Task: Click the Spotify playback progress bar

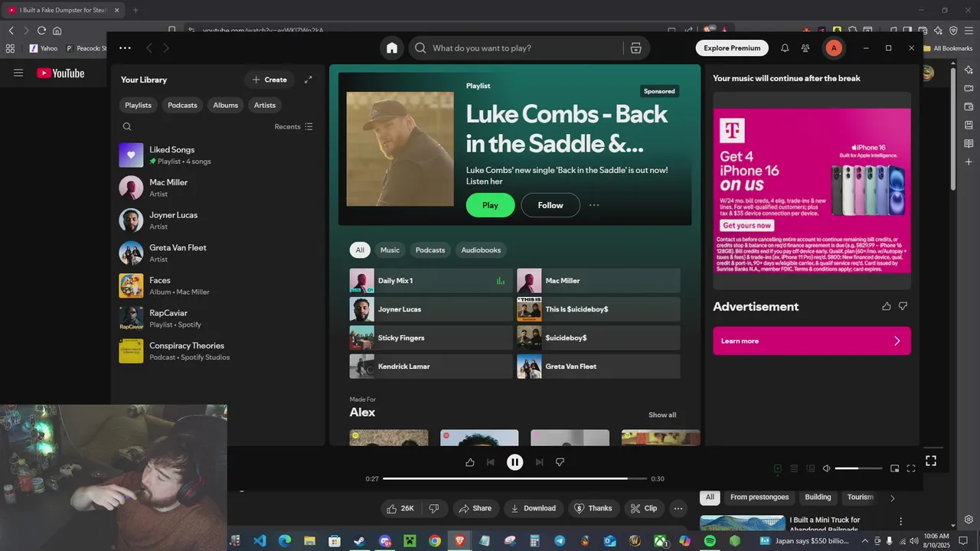Action: 514,479
